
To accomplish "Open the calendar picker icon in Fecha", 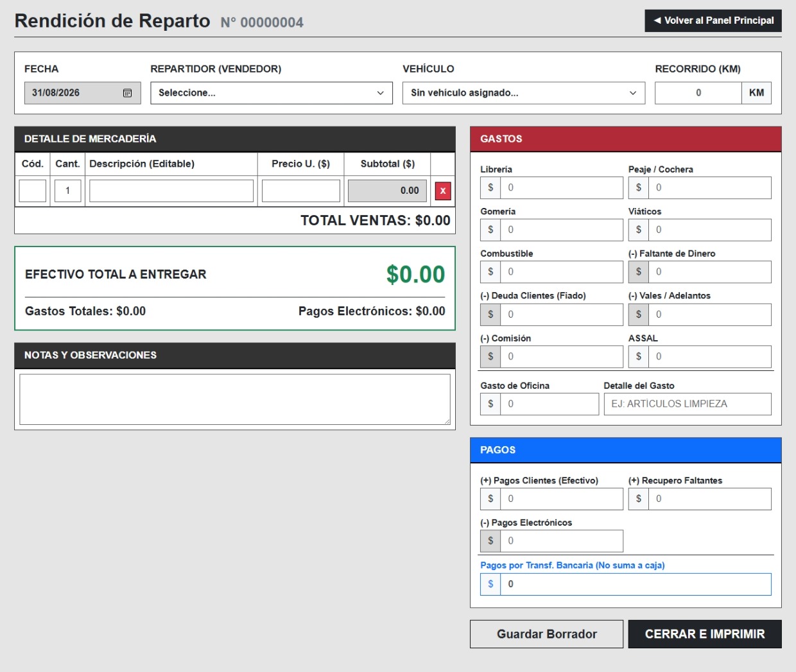I will pos(127,93).
